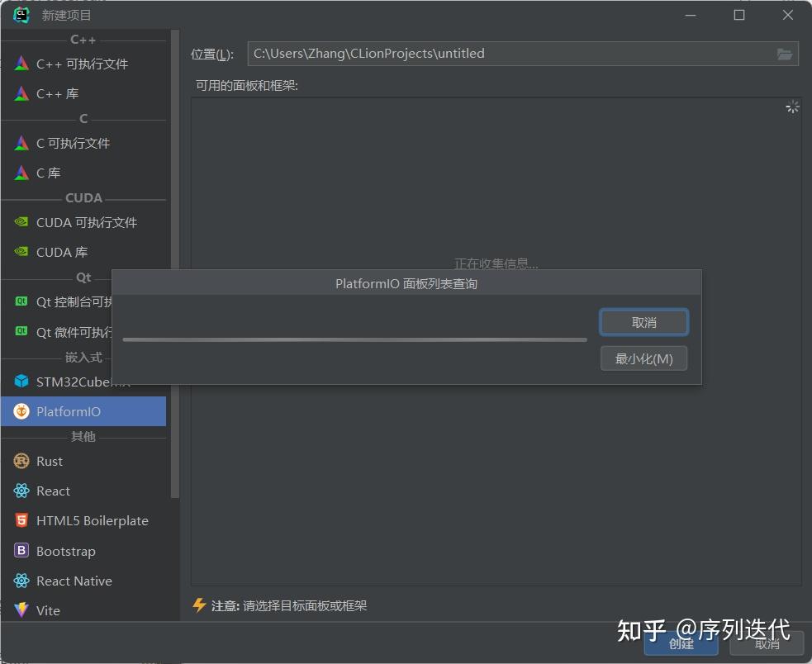
Task: Click the Bootstrap B icon
Action: (21, 550)
